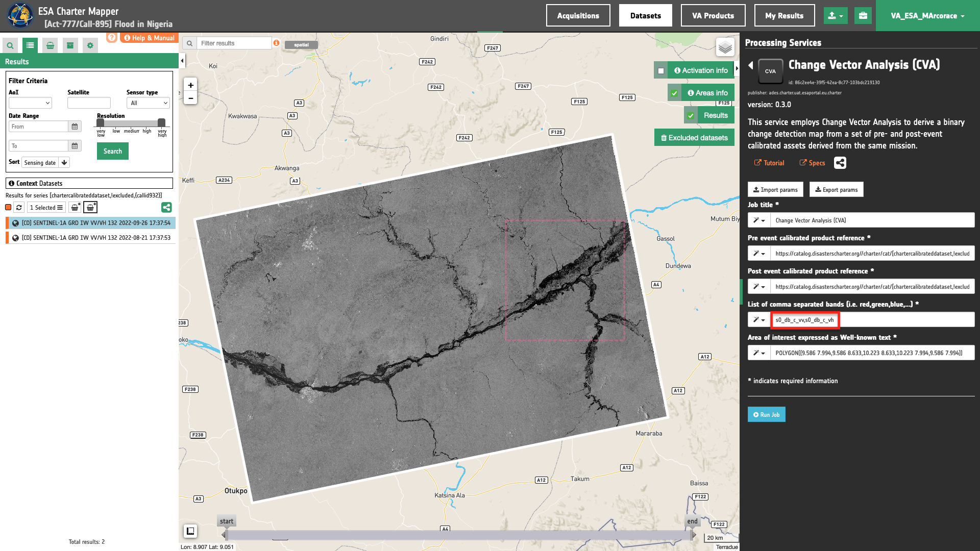
Task: Open the AoI dropdown
Action: point(30,103)
